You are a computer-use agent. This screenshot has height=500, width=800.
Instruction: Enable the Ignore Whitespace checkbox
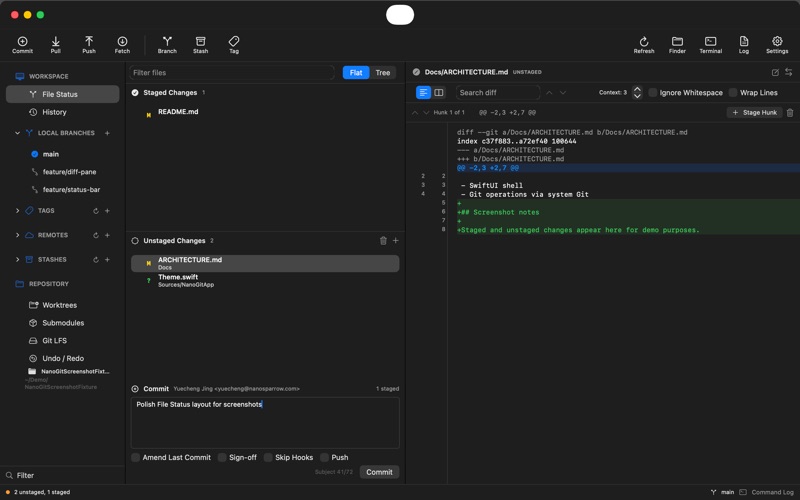coord(653,92)
